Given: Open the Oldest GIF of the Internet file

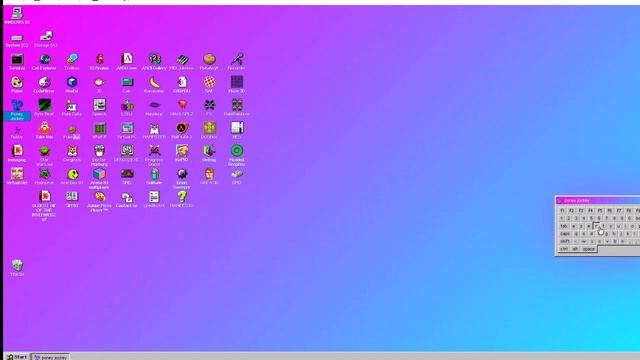Looking at the screenshot, I should click(x=44, y=206).
